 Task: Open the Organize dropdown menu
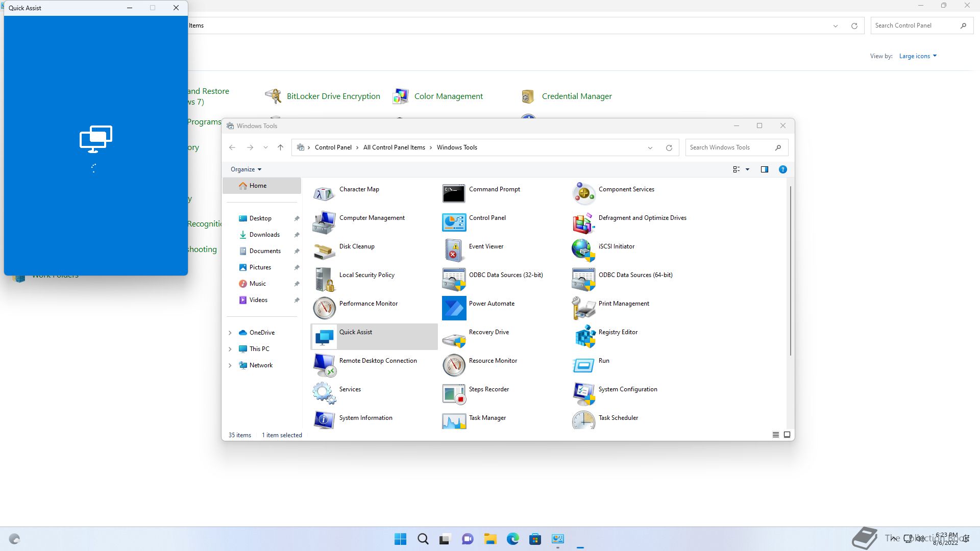tap(246, 169)
